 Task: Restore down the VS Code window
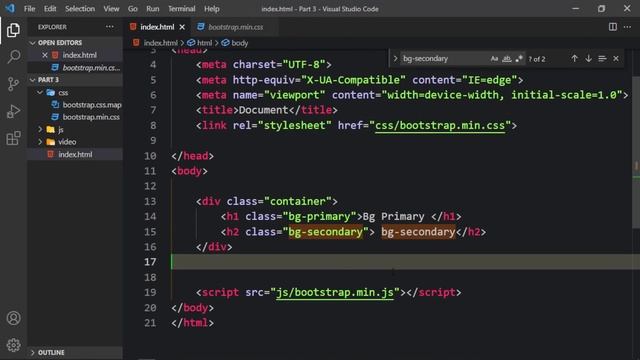[601, 8]
